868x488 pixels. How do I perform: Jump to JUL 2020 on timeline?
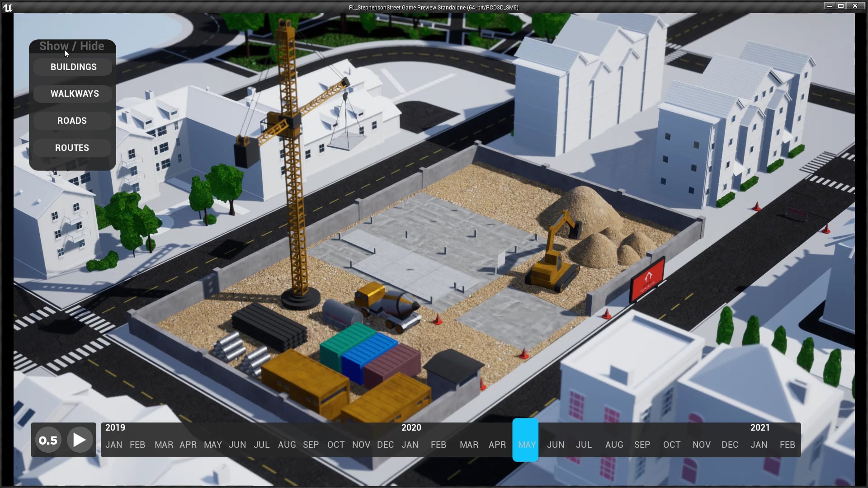584,445
